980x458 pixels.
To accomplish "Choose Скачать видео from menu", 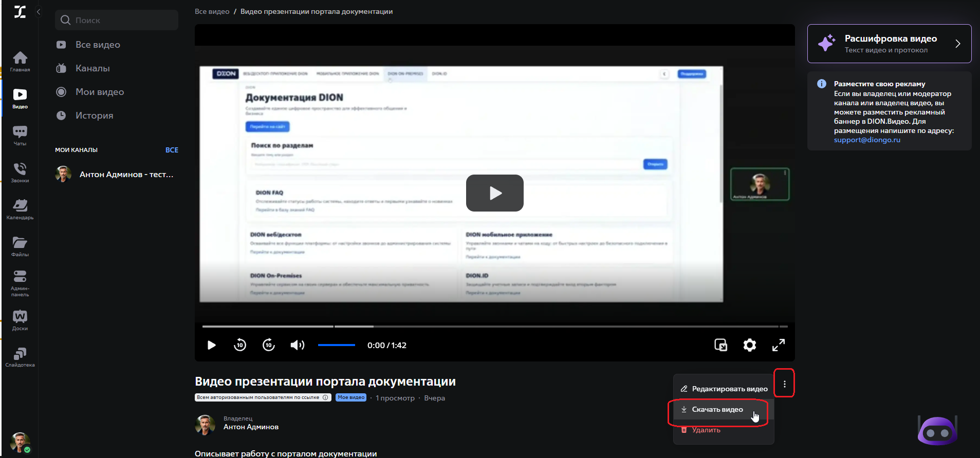I will pos(724,409).
